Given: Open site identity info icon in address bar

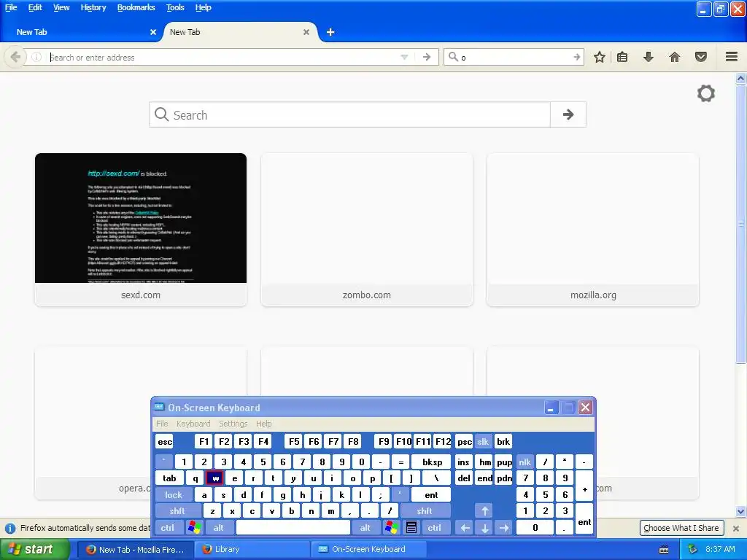Looking at the screenshot, I should pyautogui.click(x=36, y=57).
